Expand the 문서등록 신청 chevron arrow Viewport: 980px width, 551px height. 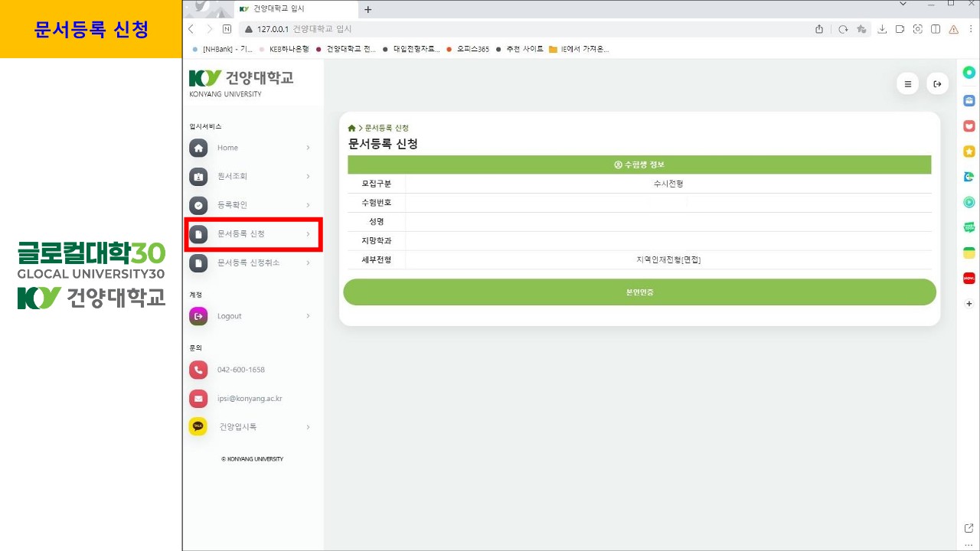pos(308,234)
